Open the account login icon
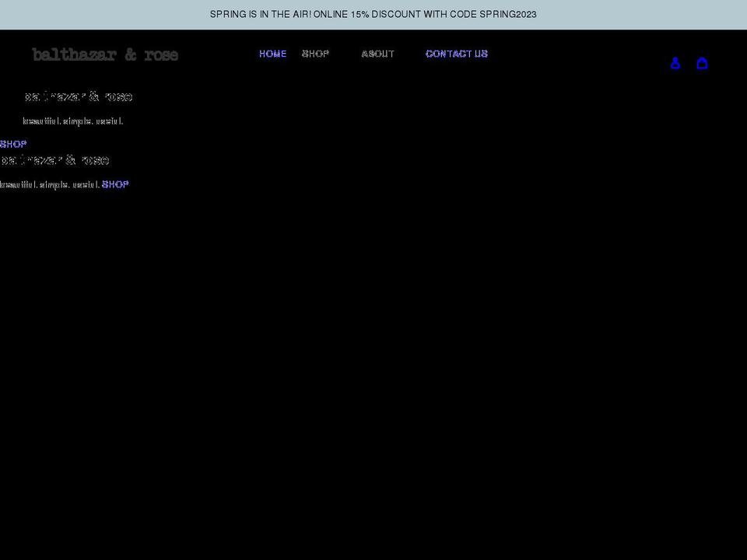 pyautogui.click(x=675, y=63)
